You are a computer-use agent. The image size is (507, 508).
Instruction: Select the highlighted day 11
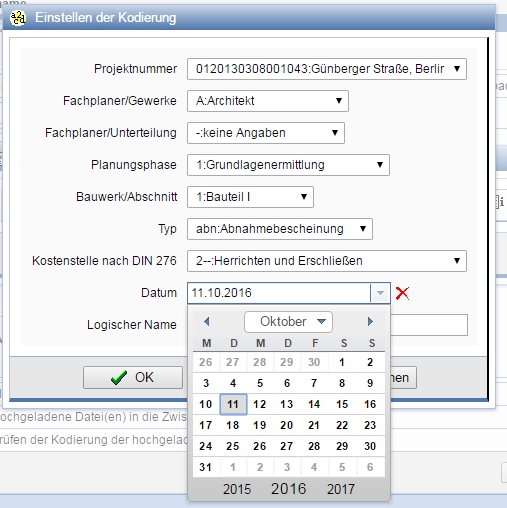pos(233,404)
